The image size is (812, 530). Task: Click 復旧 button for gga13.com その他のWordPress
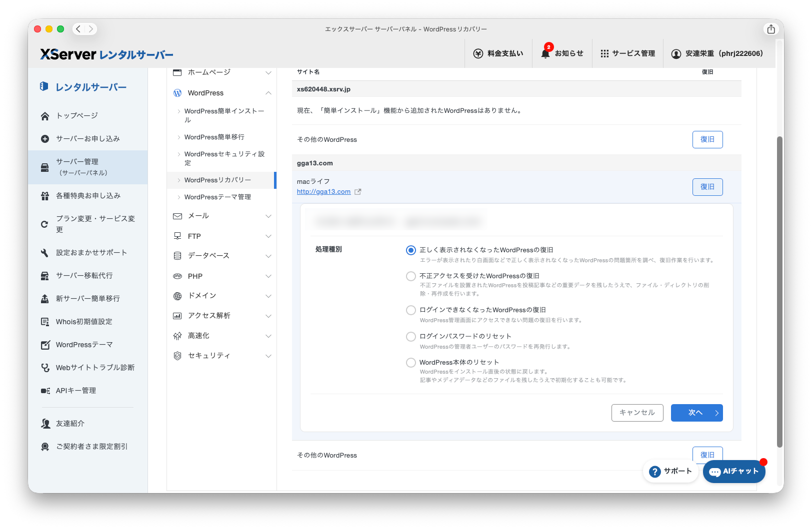[x=707, y=454]
